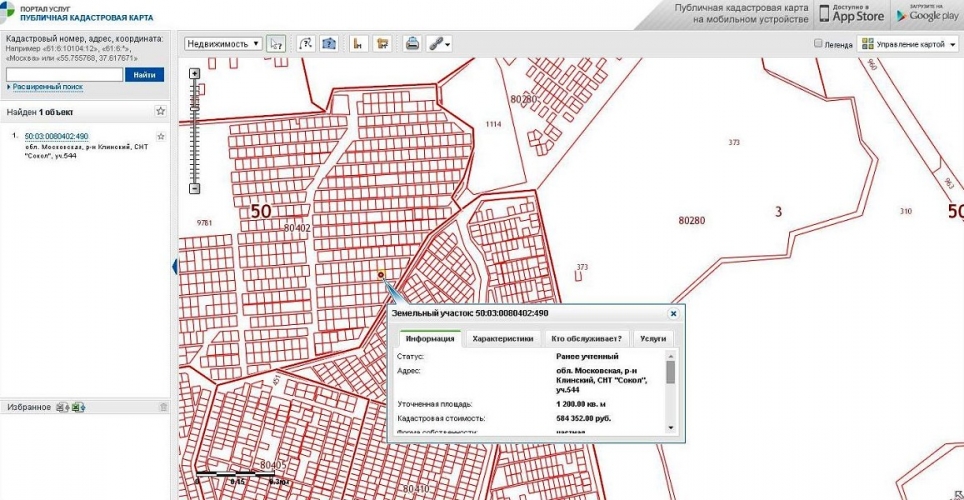Screen dimensions: 964x500
Task: Click the orange parcel marker on map
Action: coord(381,274)
